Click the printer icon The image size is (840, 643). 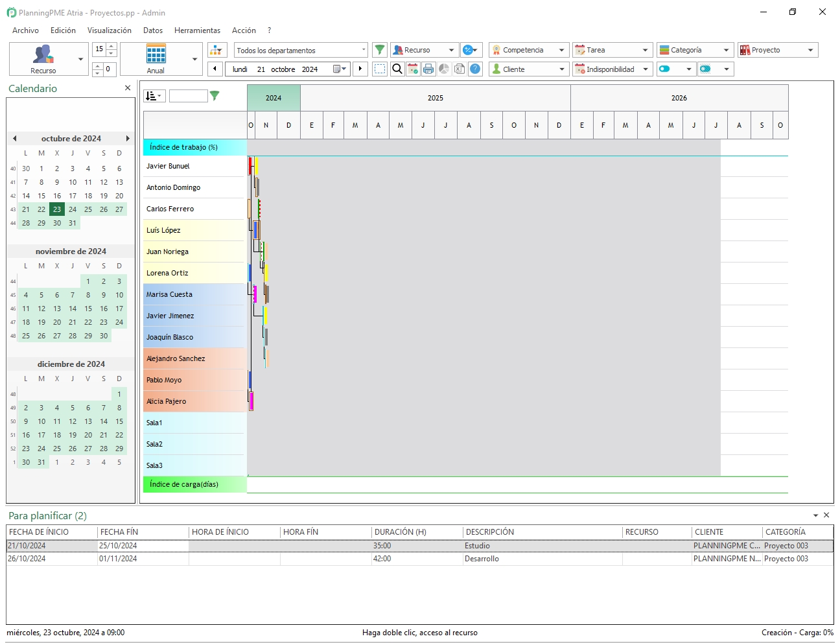pos(428,69)
